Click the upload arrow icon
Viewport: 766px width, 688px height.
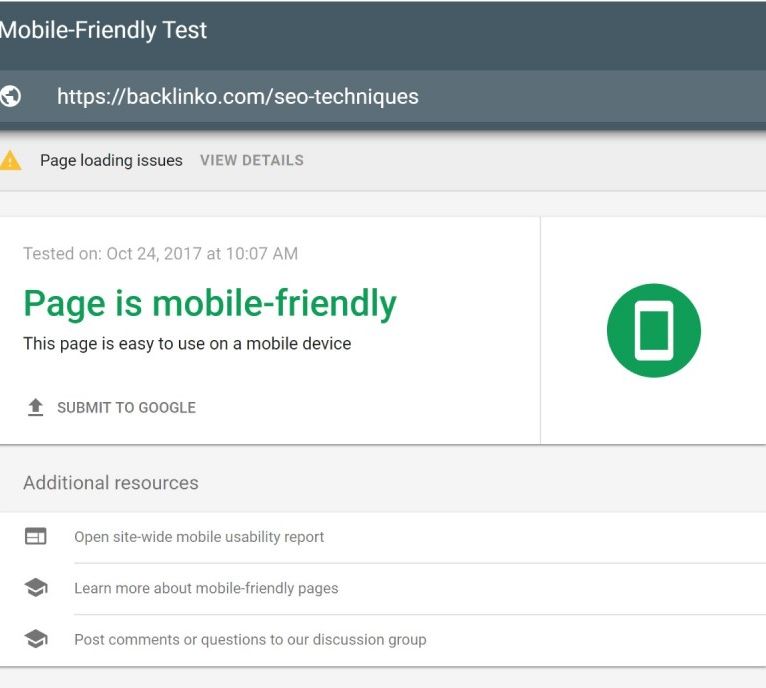click(x=36, y=407)
